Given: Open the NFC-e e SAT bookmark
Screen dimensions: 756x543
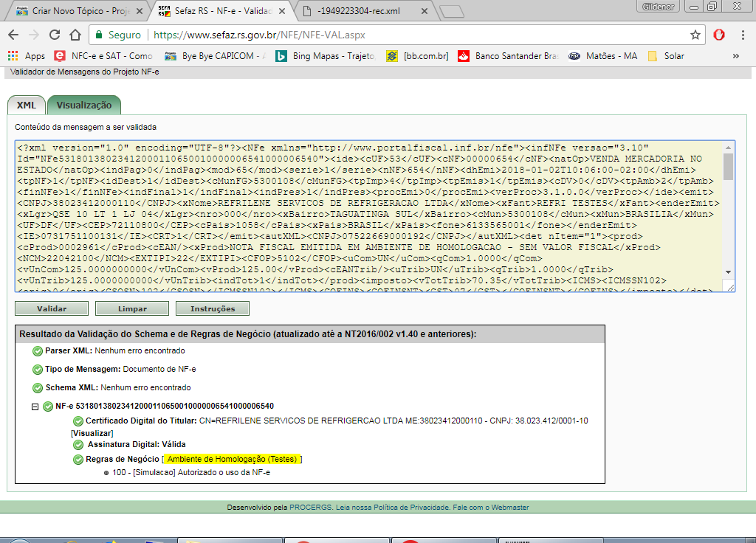Looking at the screenshot, I should pyautogui.click(x=103, y=56).
